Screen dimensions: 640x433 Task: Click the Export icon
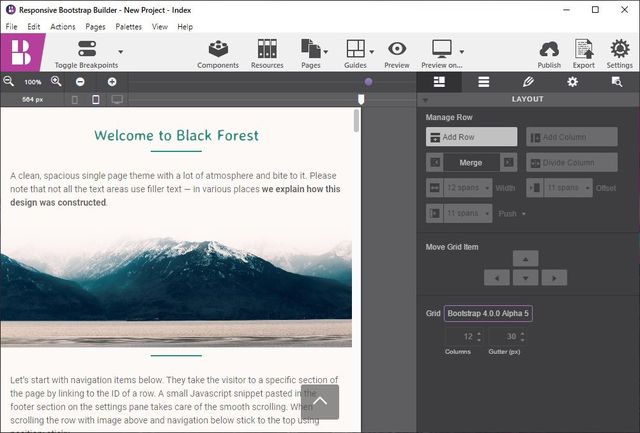(583, 52)
